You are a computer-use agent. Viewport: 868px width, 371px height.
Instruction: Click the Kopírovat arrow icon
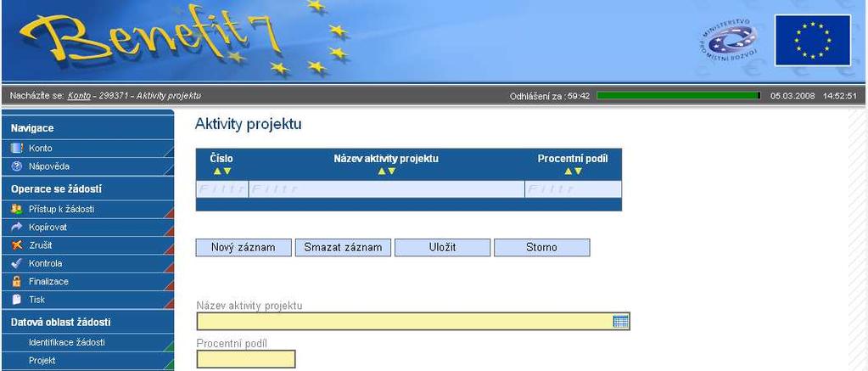pos(17,227)
